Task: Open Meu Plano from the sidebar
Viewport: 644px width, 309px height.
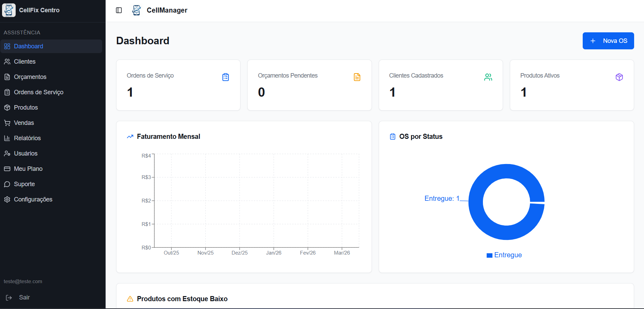Action: pos(51,169)
